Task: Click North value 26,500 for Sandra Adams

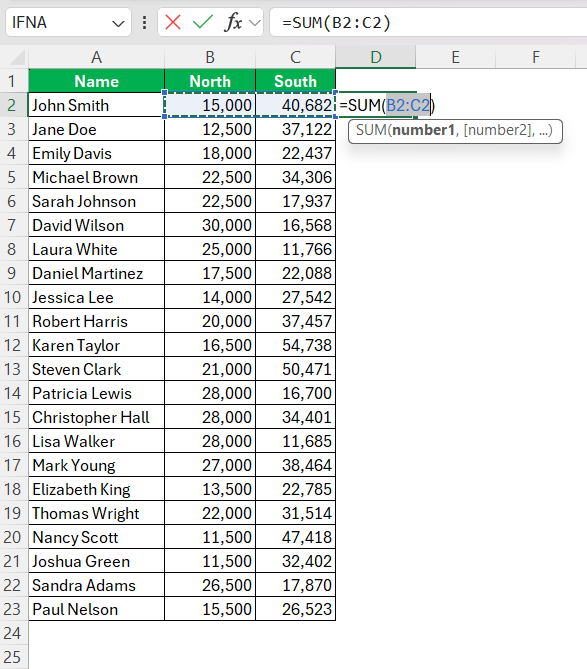Action: 210,585
